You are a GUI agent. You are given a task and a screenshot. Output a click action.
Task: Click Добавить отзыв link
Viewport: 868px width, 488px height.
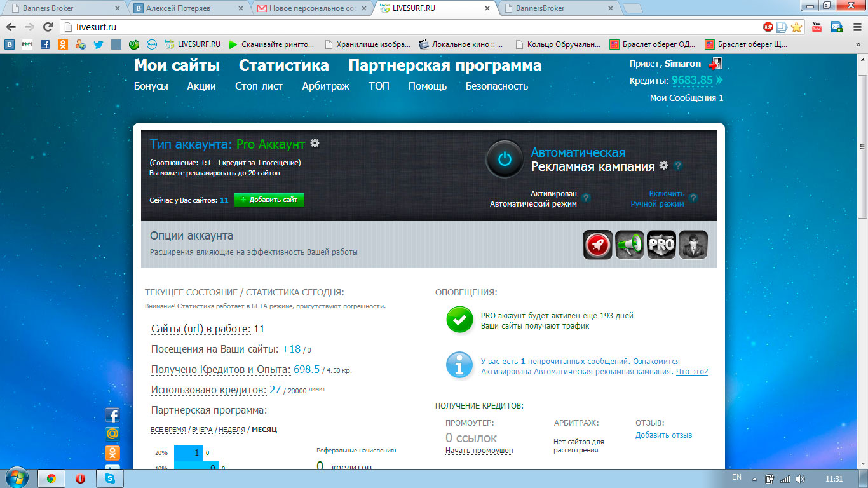663,435
